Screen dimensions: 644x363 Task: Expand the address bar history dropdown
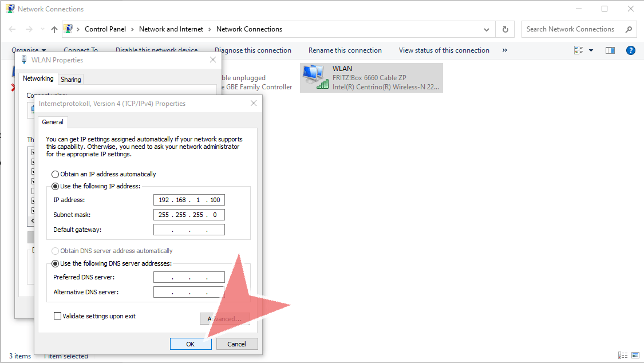coord(486,29)
